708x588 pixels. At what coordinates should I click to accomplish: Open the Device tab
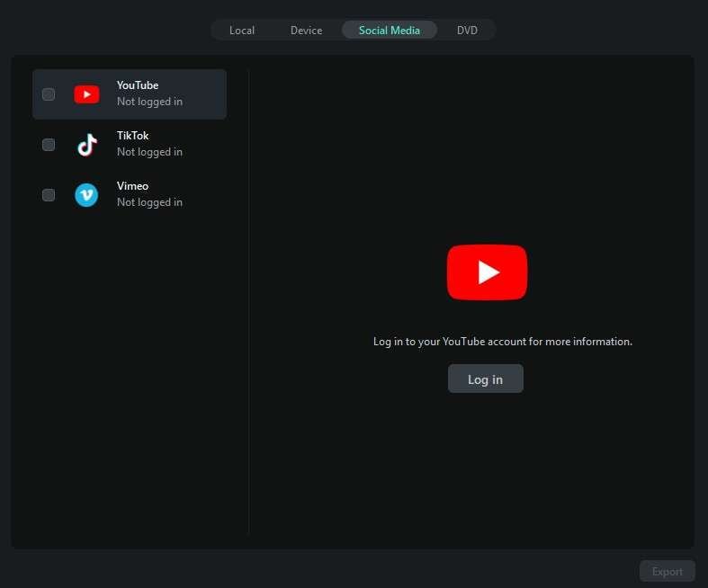pyautogui.click(x=306, y=31)
